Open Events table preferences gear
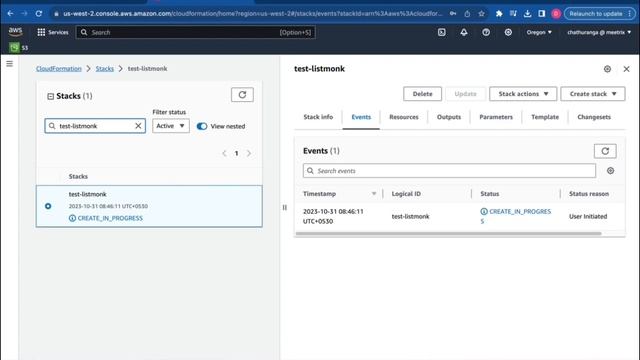Image resolution: width=640 pixels, height=360 pixels. [611, 171]
